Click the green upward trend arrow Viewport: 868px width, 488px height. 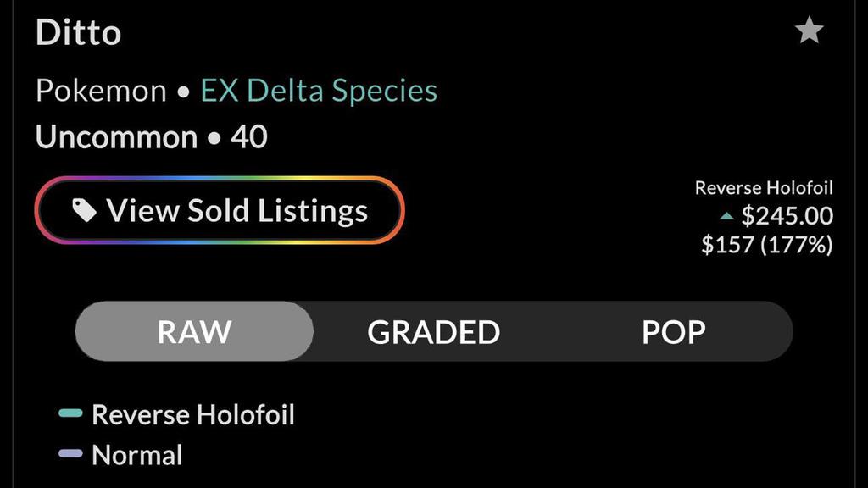click(726, 217)
